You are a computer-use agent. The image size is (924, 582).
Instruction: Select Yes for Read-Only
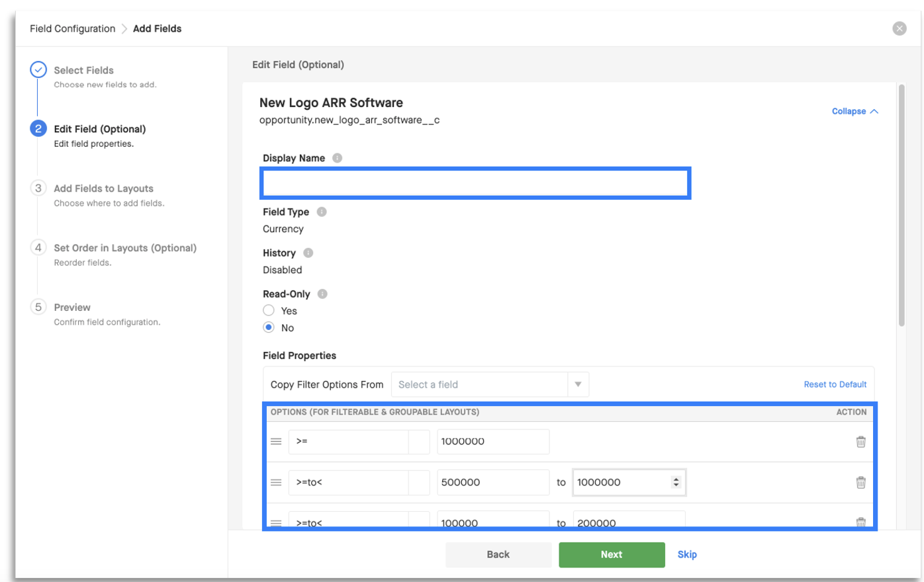tap(269, 311)
